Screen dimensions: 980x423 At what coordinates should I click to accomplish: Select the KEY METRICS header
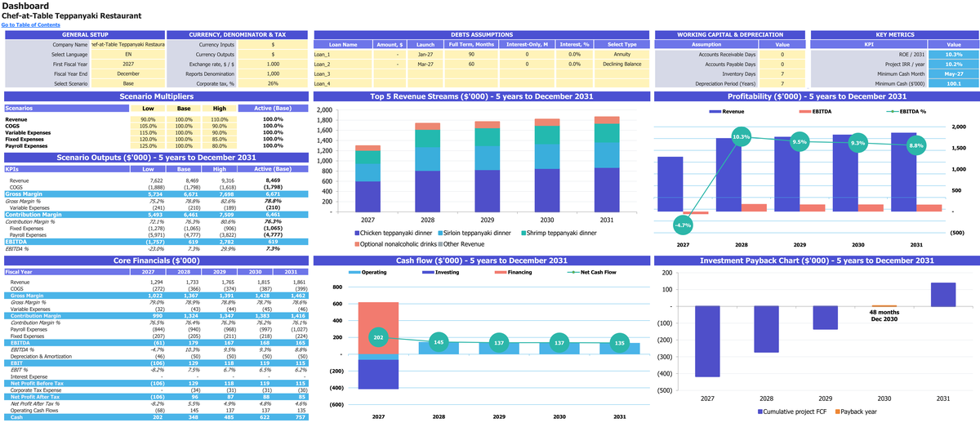click(894, 34)
